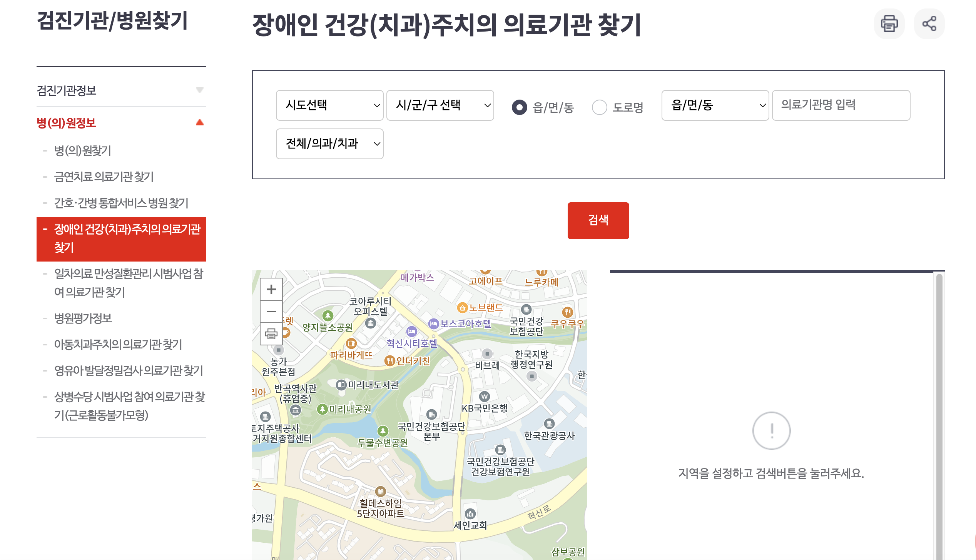Click the 보스코아호텔 hotel marker on the map

(x=434, y=324)
